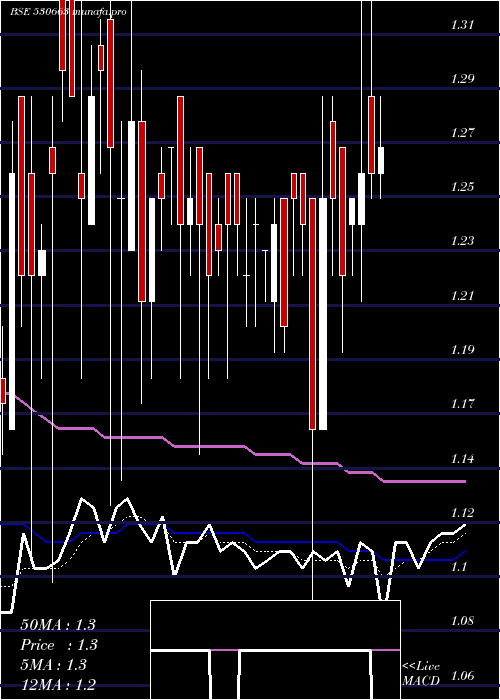Click the <<Live MACD label
Viewport: 500px width, 700px height.
point(421,674)
